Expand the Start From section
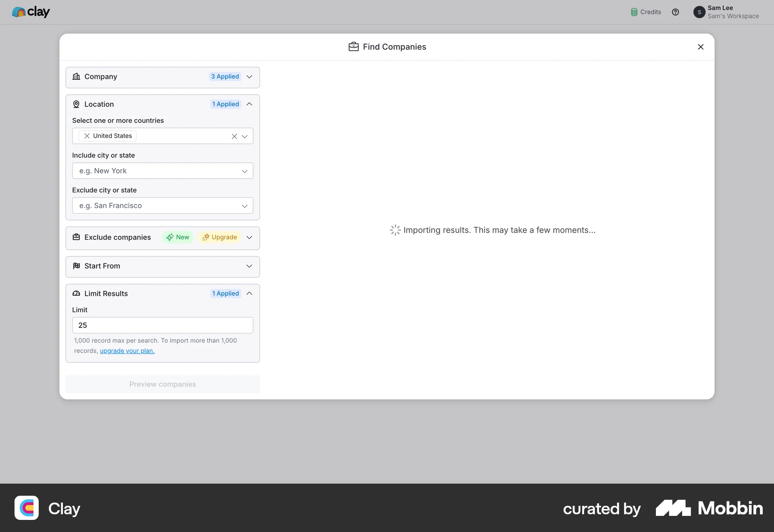Viewport: 774px width, 532px height. pyautogui.click(x=249, y=266)
